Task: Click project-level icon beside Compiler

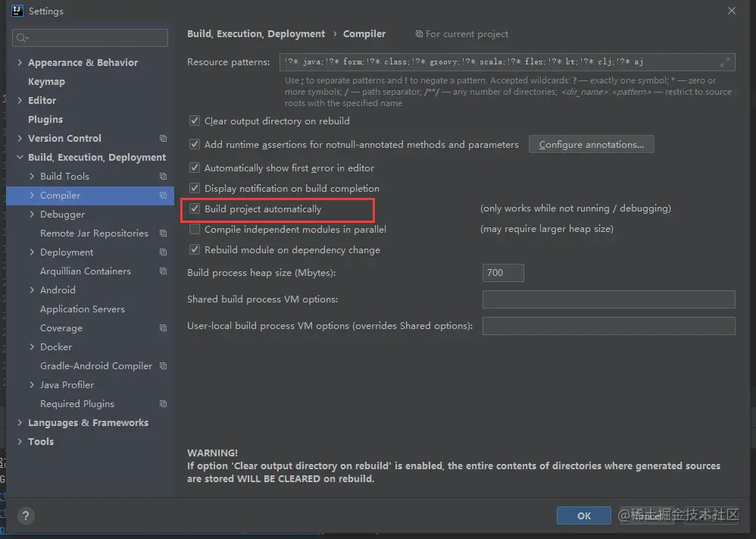Action: click(x=164, y=196)
